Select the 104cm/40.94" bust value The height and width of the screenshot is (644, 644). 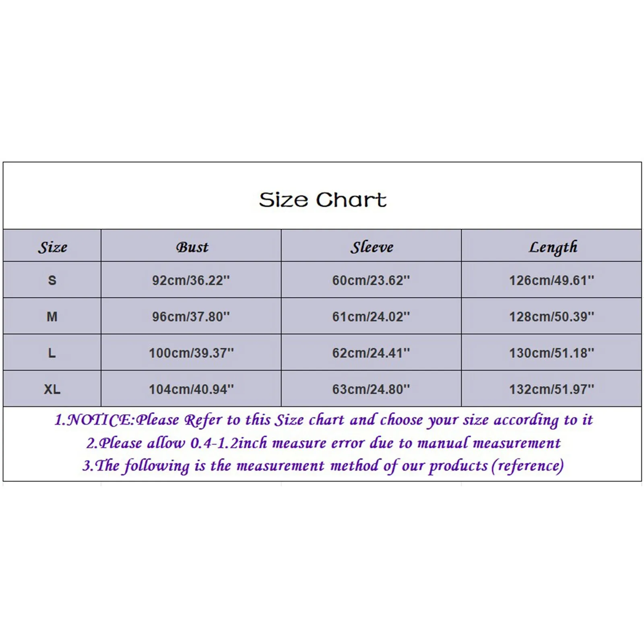click(x=191, y=389)
